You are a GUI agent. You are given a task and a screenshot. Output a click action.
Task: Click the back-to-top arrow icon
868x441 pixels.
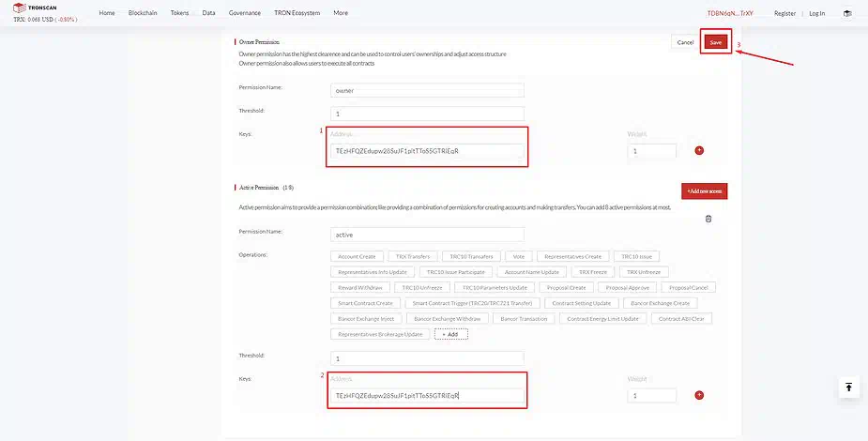tap(848, 387)
